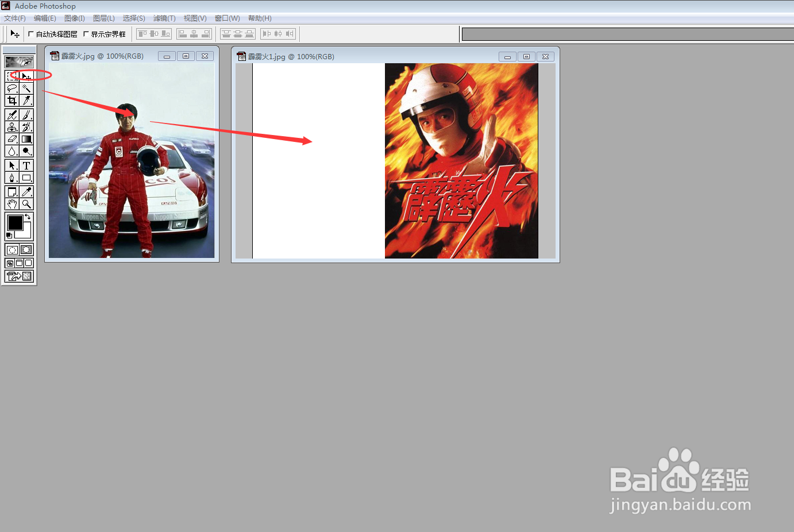Open the 图像(I) menu
Image resolution: width=794 pixels, height=532 pixels.
pyautogui.click(x=75, y=18)
